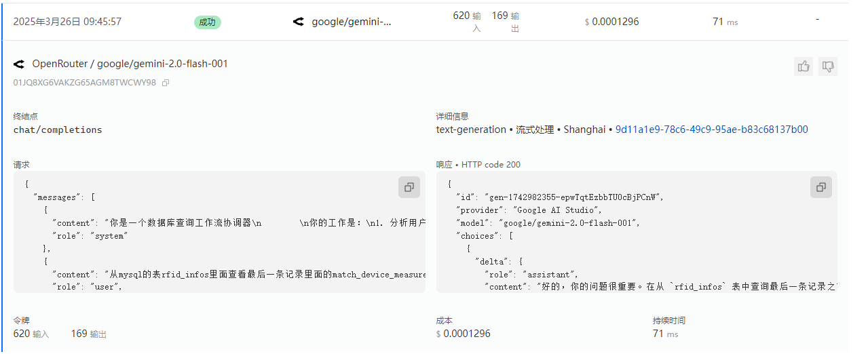Viewport: 868px width, 354px height.
Task: Copy the log ID 01JQ8XG6VAKZG65AGM8TWCWY98
Action: (x=166, y=83)
